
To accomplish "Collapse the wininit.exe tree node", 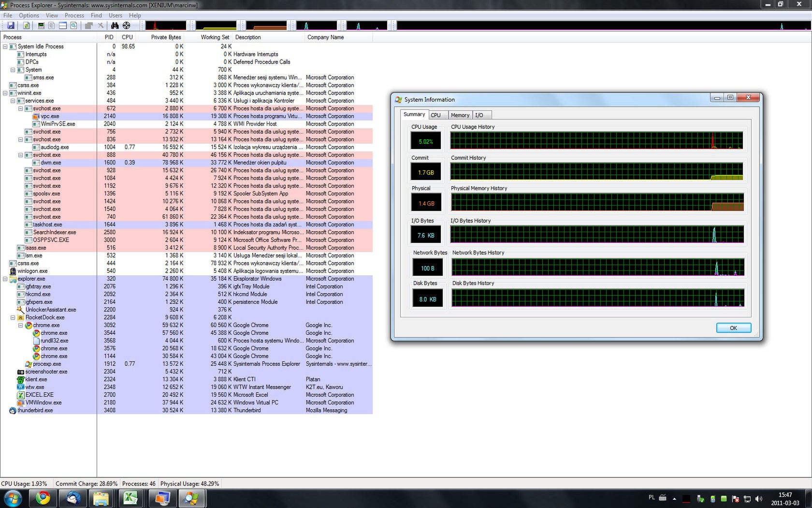I will (5, 93).
